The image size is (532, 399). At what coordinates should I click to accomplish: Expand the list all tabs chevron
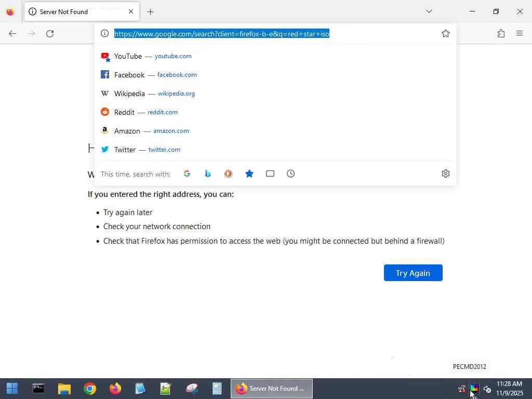tap(429, 11)
